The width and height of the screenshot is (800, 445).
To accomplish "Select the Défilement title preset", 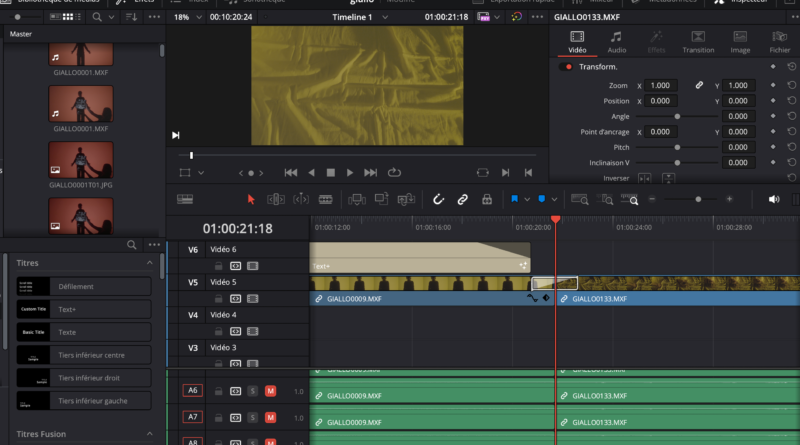I will (84, 286).
